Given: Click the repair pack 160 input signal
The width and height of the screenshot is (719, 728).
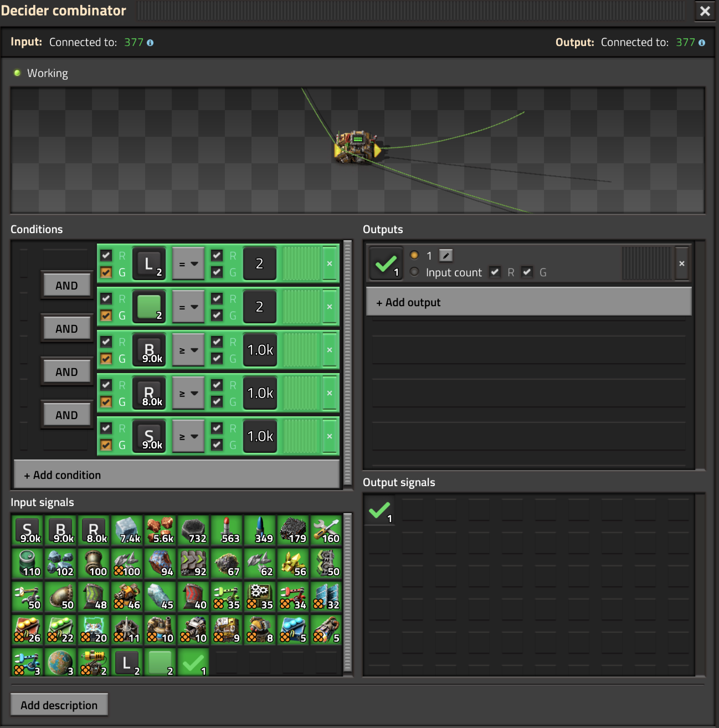Looking at the screenshot, I should pos(326,531).
